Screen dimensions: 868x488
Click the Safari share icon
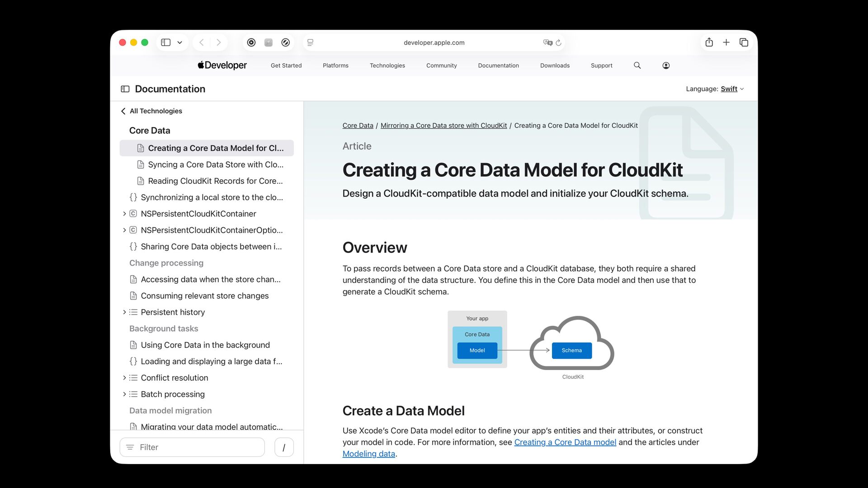tap(709, 42)
